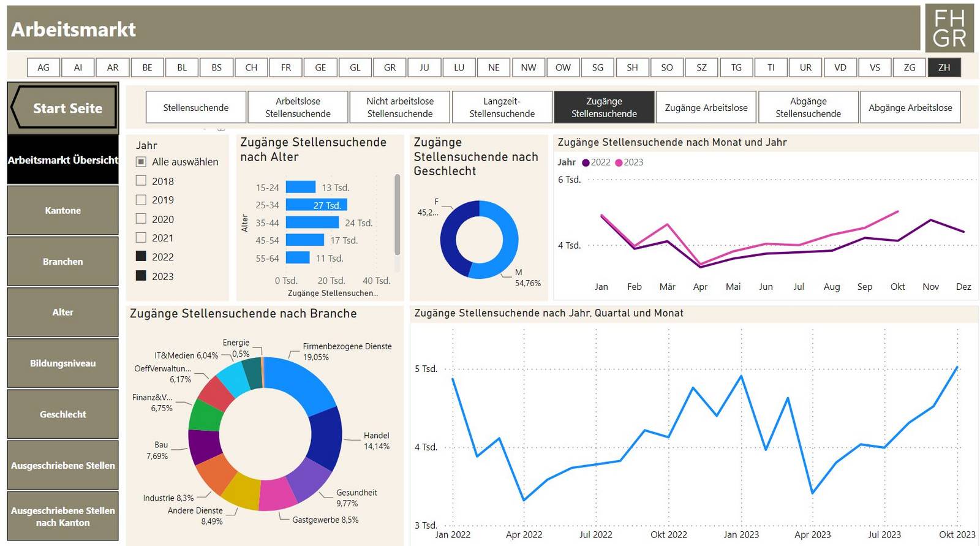
Task: Select the Abgänge Stellensuchende tab
Action: [808, 108]
